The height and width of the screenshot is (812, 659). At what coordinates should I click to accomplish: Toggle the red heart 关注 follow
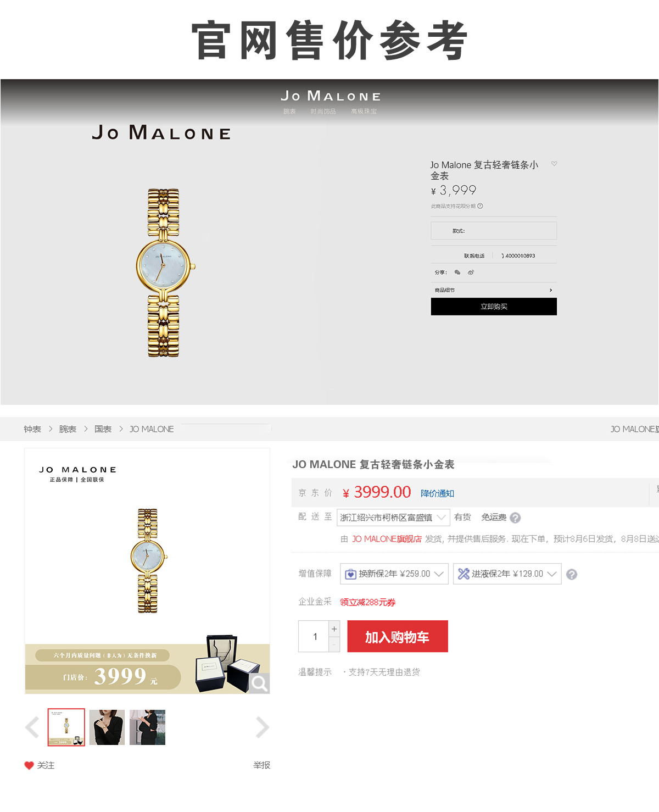pos(39,765)
